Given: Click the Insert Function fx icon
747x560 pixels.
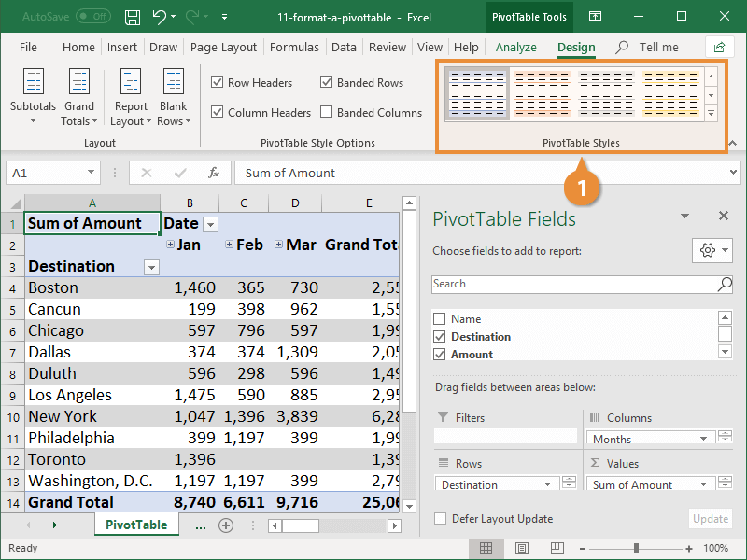Looking at the screenshot, I should [214, 173].
